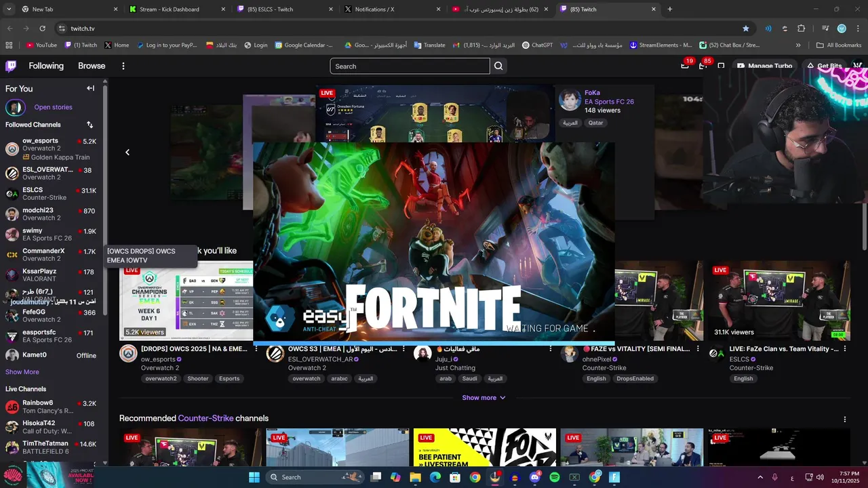Screen dimensions: 868x488
Task: Open Spotify from the taskbar
Action: click(x=554, y=477)
